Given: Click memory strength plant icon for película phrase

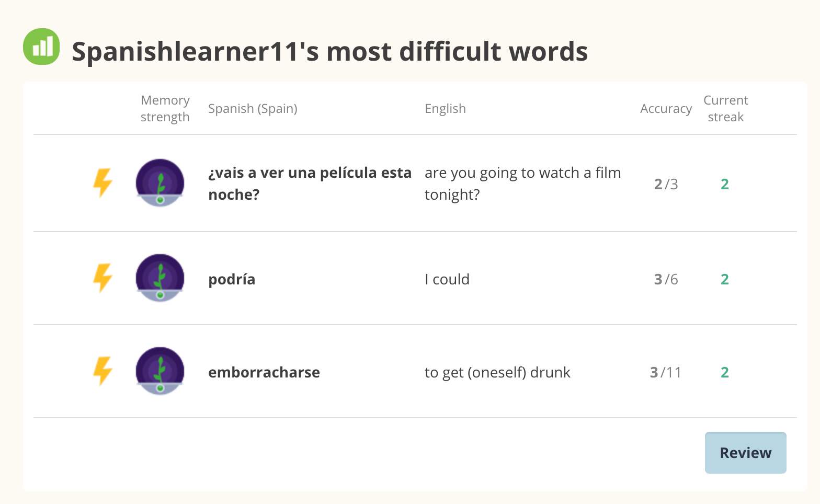Looking at the screenshot, I should coord(160,183).
